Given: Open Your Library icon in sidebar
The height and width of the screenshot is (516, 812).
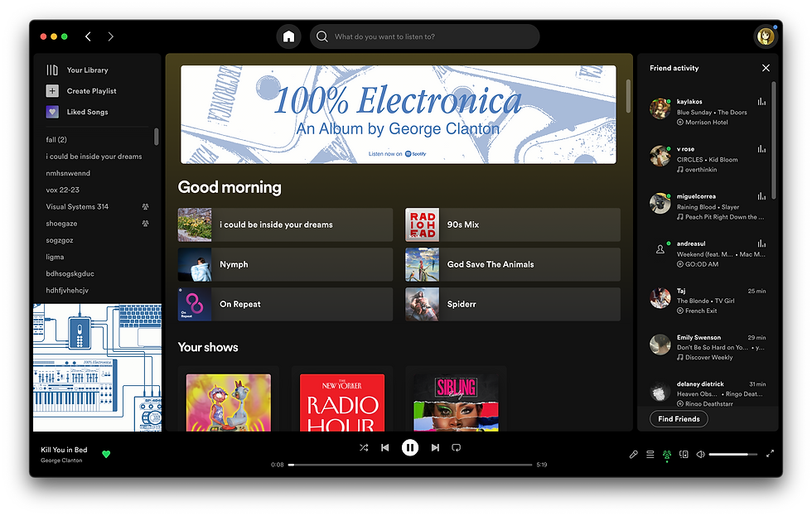Looking at the screenshot, I should point(52,70).
